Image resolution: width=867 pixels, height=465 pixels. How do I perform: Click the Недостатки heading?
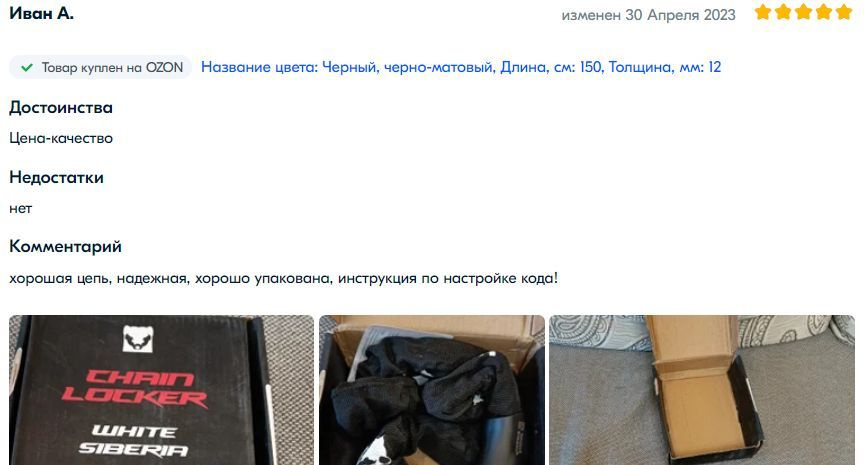(56, 177)
